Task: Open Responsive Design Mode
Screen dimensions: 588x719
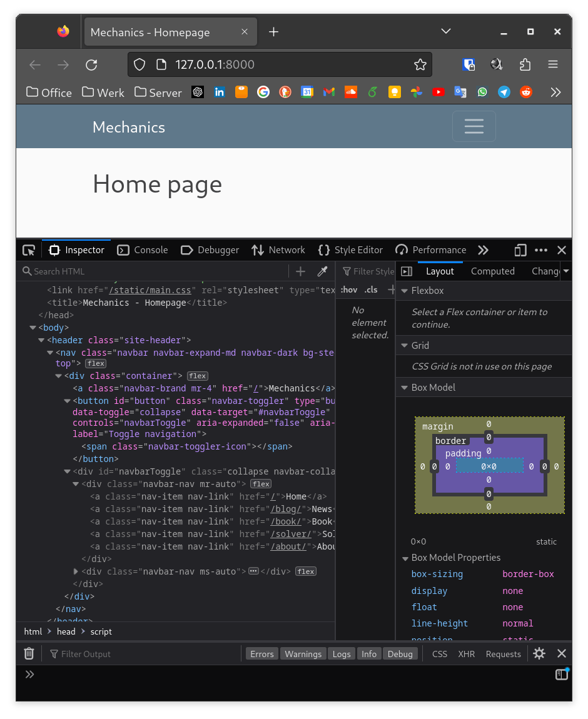Action: 520,250
